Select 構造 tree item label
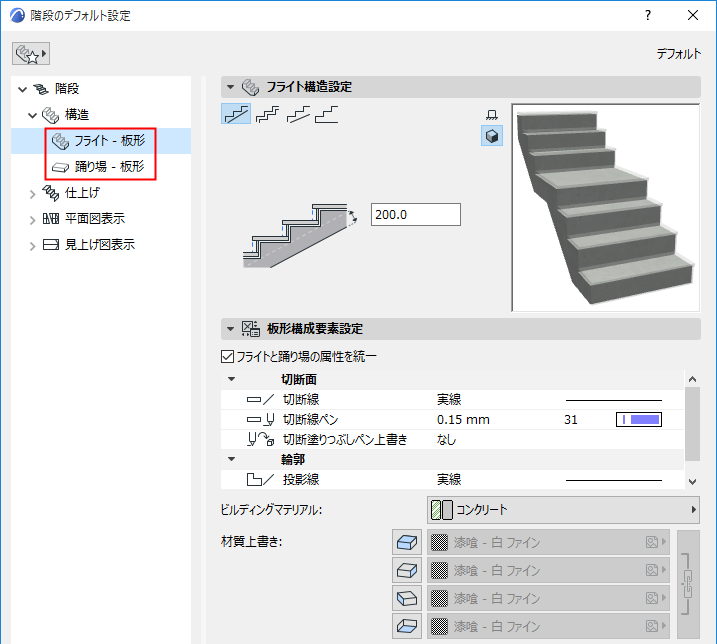This screenshot has width=717, height=644. pos(77,115)
